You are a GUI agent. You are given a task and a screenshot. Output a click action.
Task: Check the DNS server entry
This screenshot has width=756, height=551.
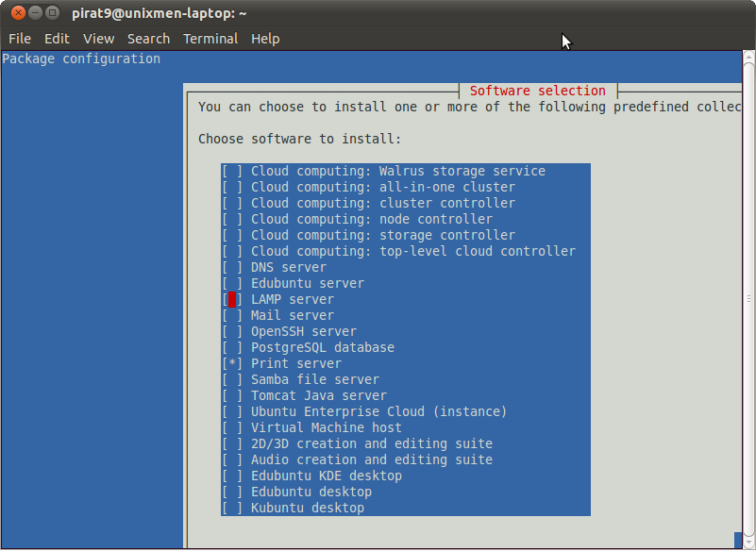tap(232, 267)
